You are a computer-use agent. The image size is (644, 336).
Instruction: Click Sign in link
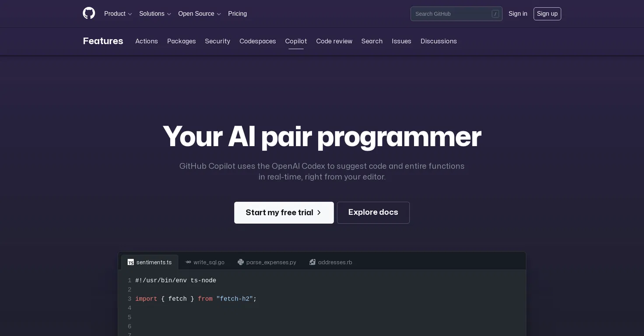pos(518,14)
